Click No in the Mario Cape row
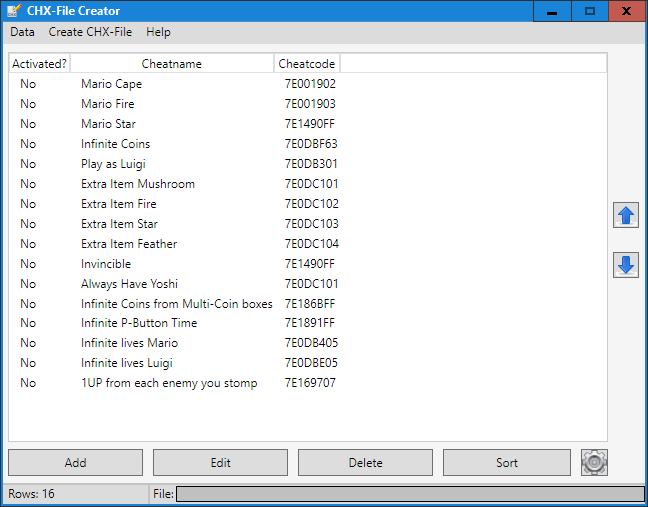The image size is (648, 507). [28, 84]
